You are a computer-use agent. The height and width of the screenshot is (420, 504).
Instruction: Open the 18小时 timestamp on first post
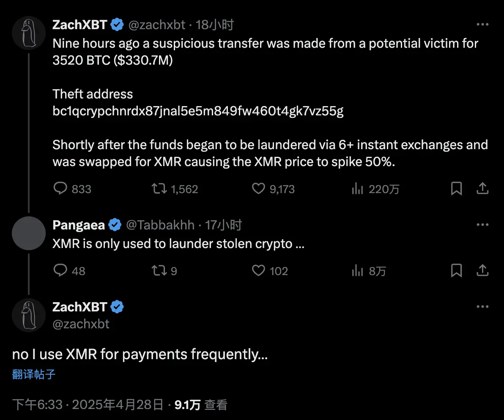(215, 25)
